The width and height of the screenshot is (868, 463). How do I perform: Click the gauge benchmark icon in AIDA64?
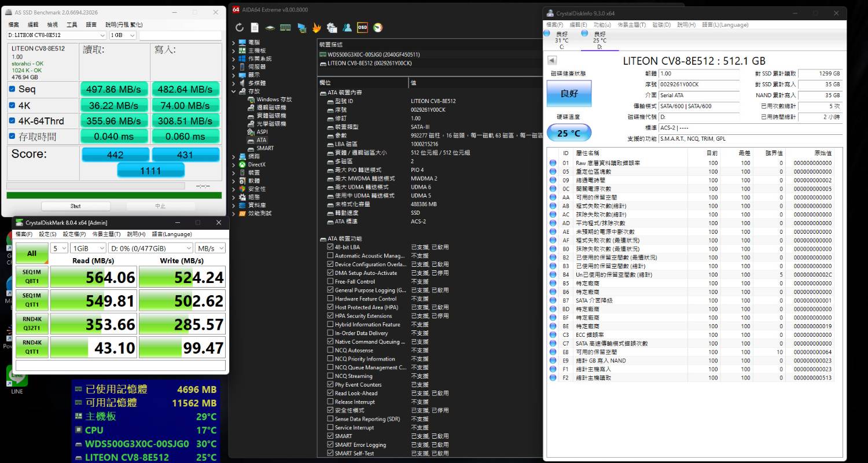coord(378,27)
